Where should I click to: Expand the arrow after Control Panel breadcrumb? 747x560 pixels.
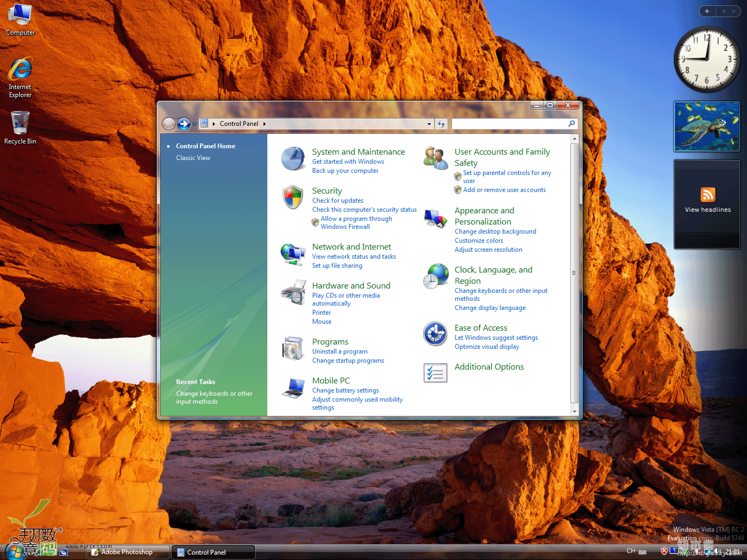point(264,124)
